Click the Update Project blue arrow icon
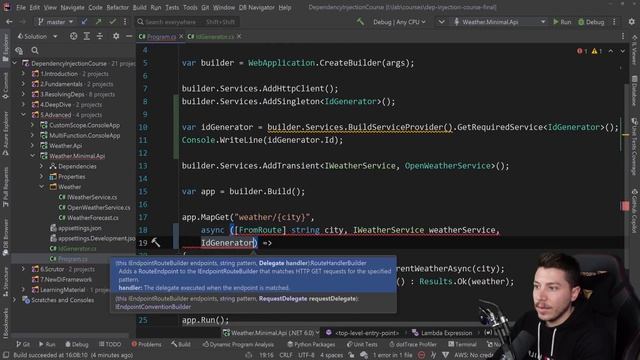The width and height of the screenshot is (640, 360). (84, 21)
